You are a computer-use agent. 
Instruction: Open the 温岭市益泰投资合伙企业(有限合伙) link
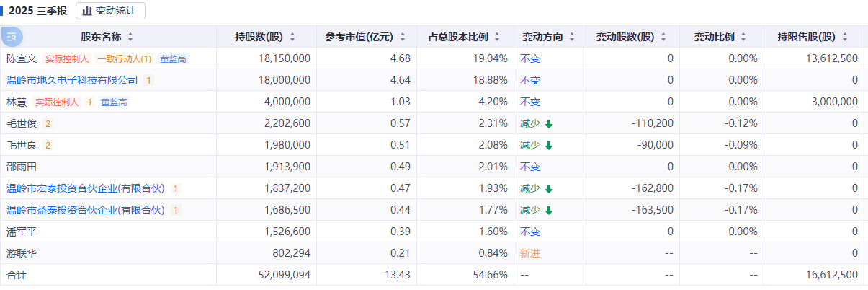point(86,211)
